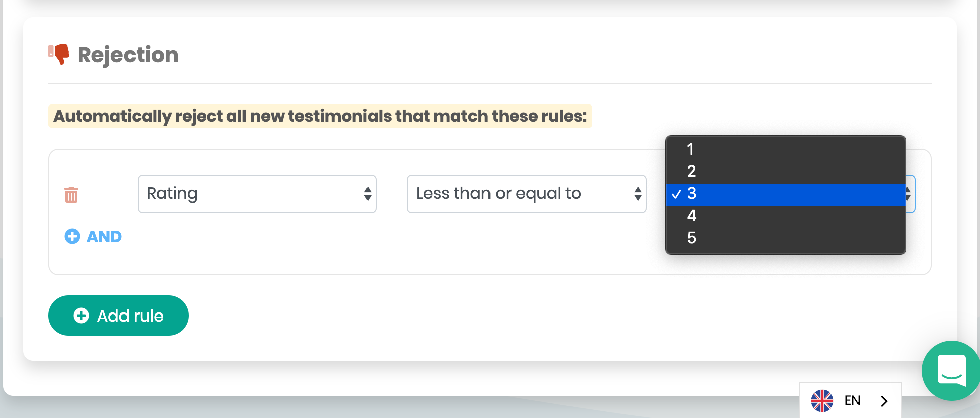Image resolution: width=980 pixels, height=418 pixels.
Task: Click the EN language label
Action: click(852, 400)
